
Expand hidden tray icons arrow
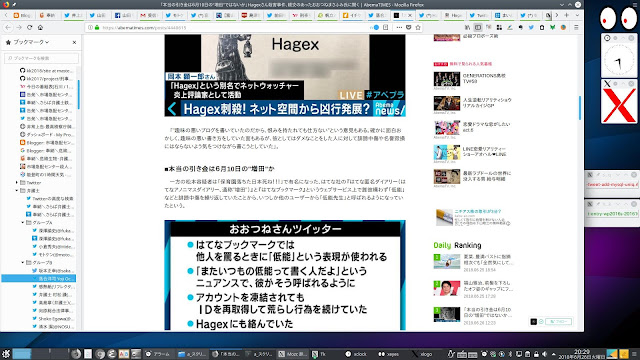[553, 354]
